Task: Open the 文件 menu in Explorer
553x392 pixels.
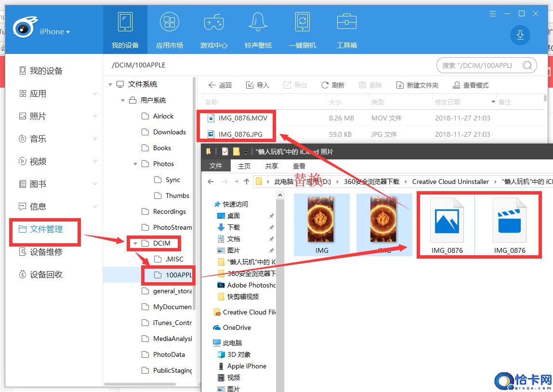Action: (x=216, y=166)
